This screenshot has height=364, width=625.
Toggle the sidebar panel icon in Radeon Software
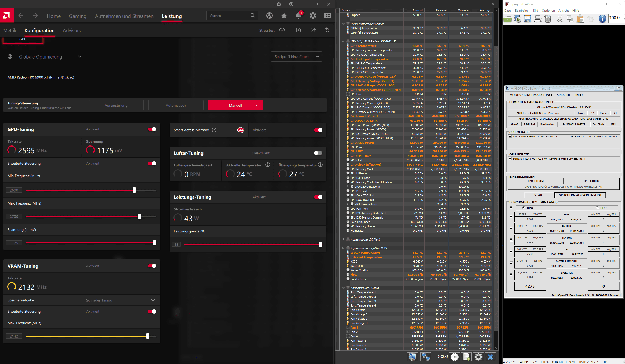pyautogui.click(x=328, y=16)
